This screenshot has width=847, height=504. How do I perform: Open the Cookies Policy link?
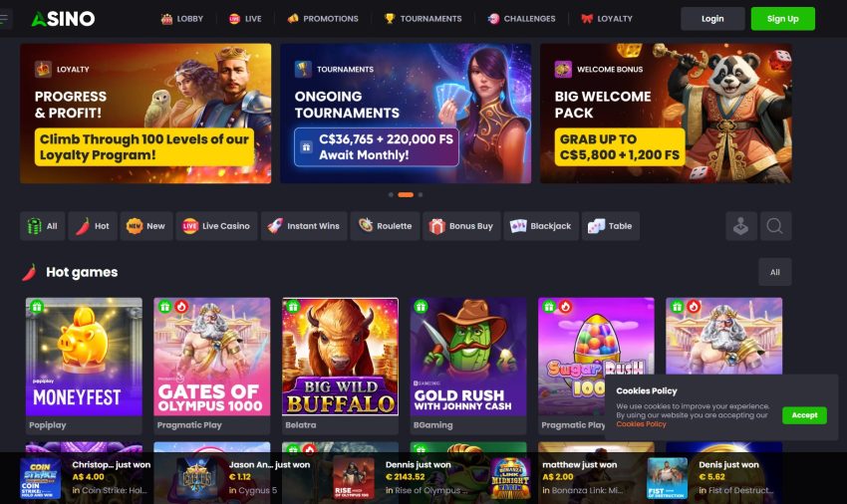pos(641,424)
